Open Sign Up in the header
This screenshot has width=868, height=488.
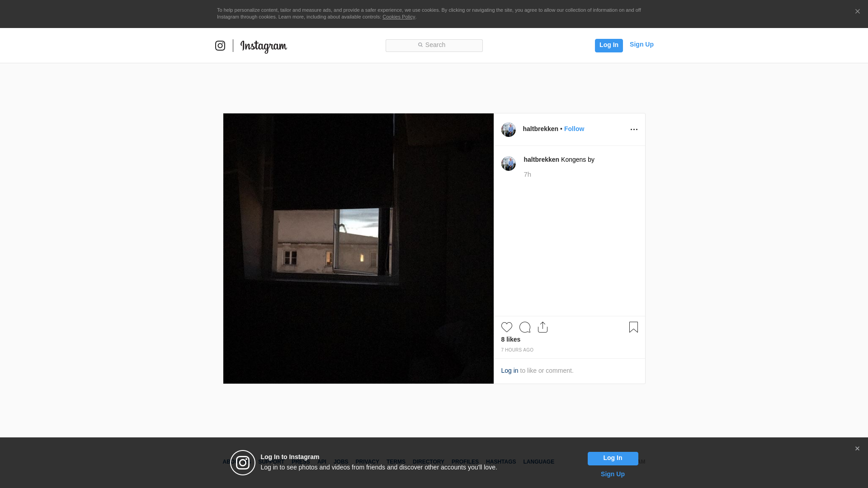point(642,44)
